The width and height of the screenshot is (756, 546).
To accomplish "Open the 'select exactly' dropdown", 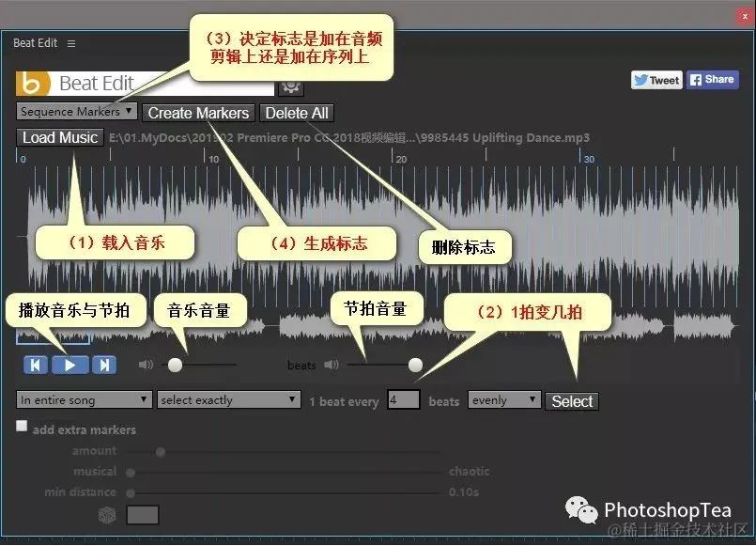I will pos(228,399).
